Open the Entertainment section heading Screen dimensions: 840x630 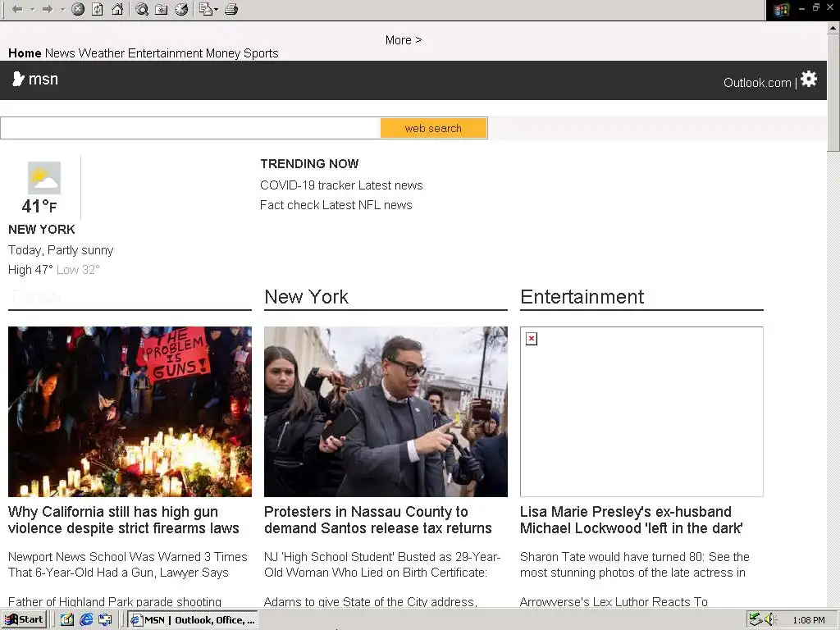click(x=582, y=297)
